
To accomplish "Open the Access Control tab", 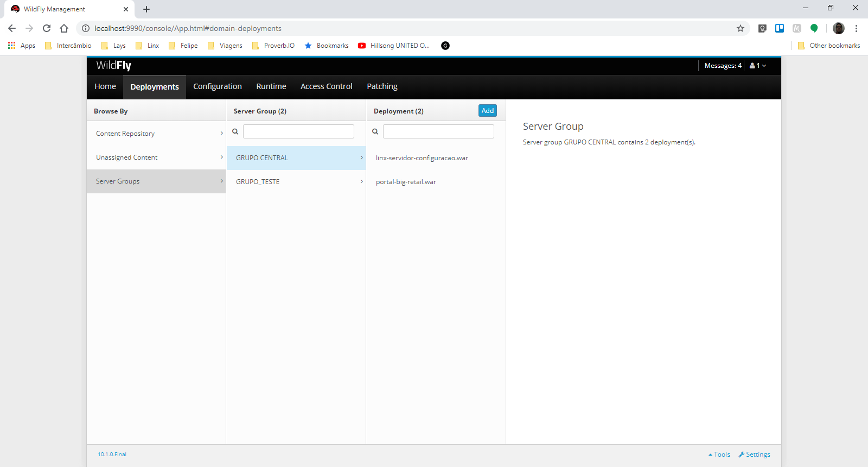I will pyautogui.click(x=327, y=86).
